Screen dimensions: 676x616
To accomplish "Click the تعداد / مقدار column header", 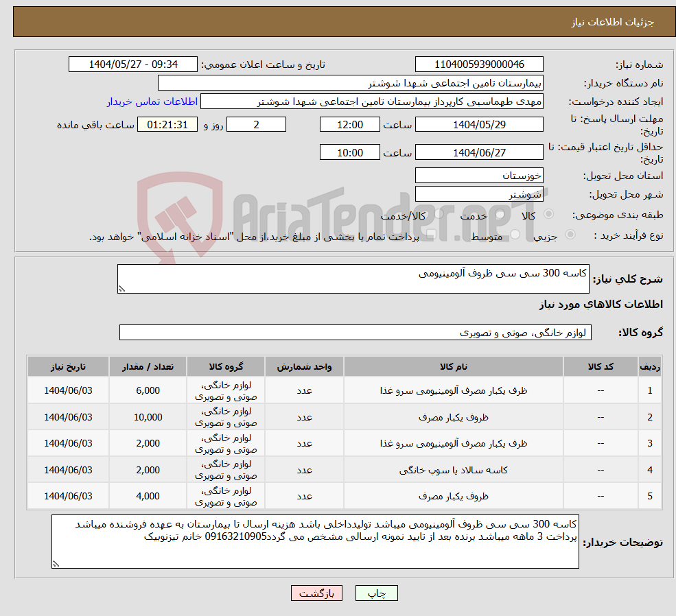I will [x=148, y=366].
